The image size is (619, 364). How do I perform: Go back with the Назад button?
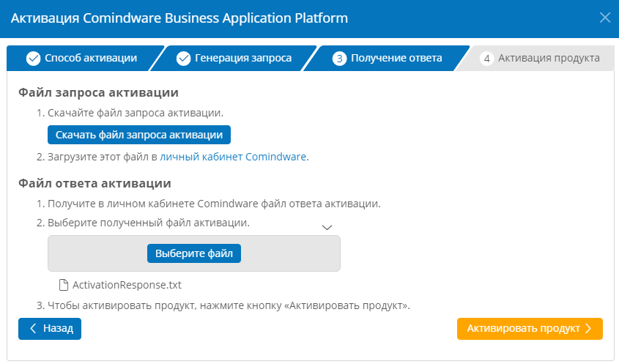(50, 329)
